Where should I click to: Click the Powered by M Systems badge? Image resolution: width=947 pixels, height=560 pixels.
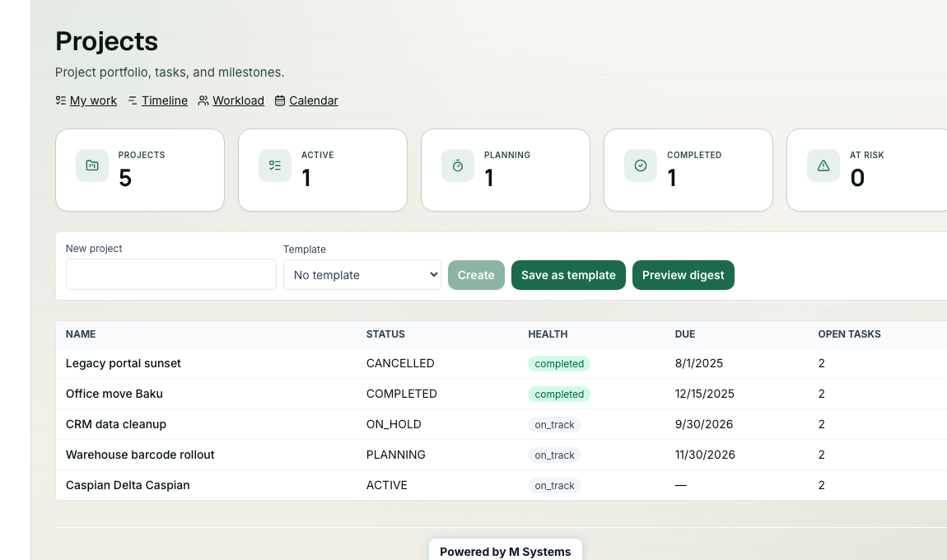506,551
